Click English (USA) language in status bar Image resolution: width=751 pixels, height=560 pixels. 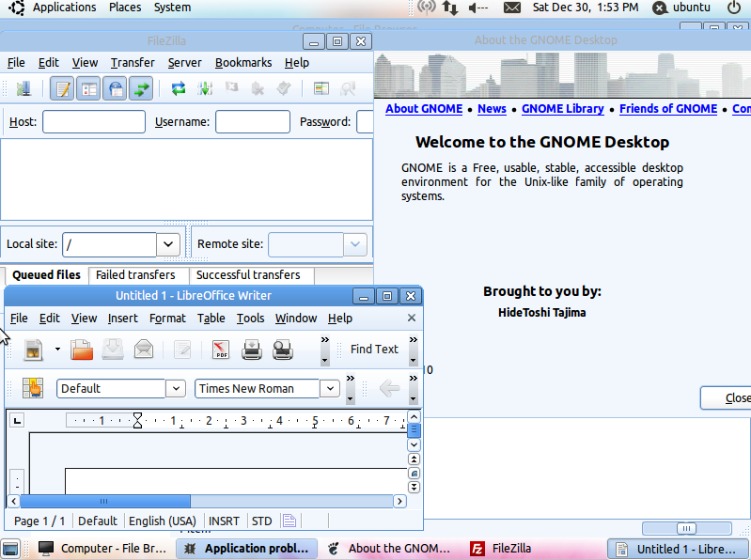pos(163,521)
